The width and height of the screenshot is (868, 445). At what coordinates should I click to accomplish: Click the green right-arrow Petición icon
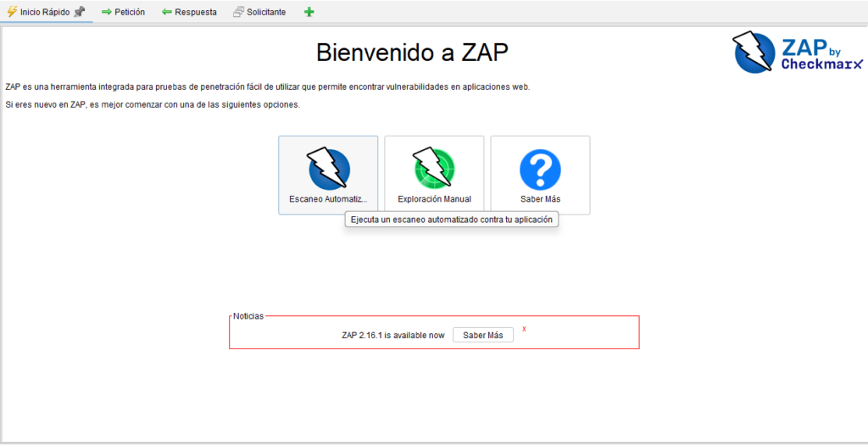tap(107, 12)
